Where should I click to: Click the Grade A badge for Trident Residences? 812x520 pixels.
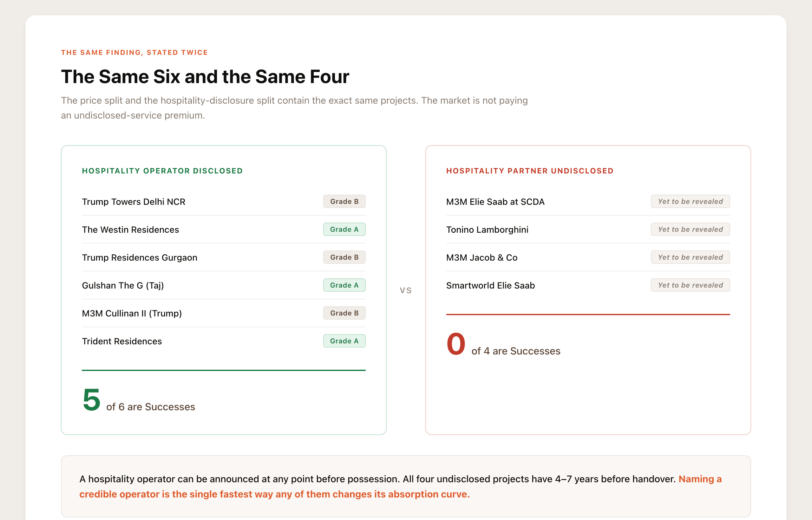click(x=344, y=341)
